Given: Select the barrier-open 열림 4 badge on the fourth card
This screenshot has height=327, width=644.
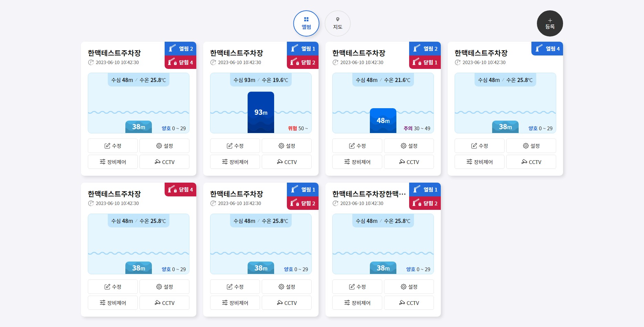Looking at the screenshot, I should (x=547, y=49).
